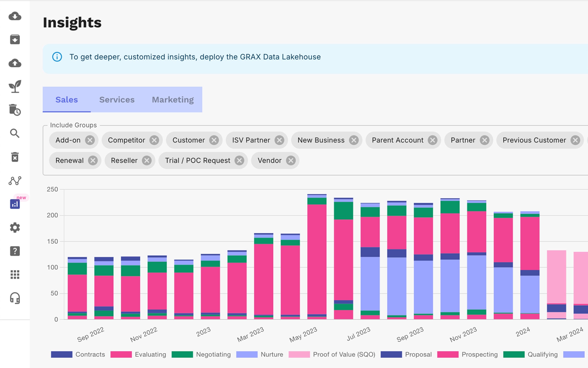Image resolution: width=588 pixels, height=368 pixels.
Task: Toggle the Contracts legend series
Action: (78, 354)
